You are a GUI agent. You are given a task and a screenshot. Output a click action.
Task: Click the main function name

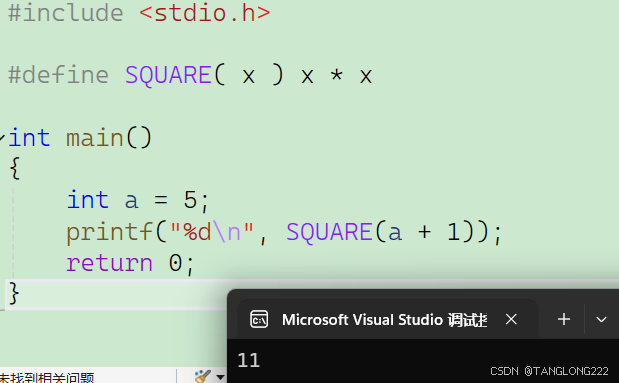[x=95, y=138]
